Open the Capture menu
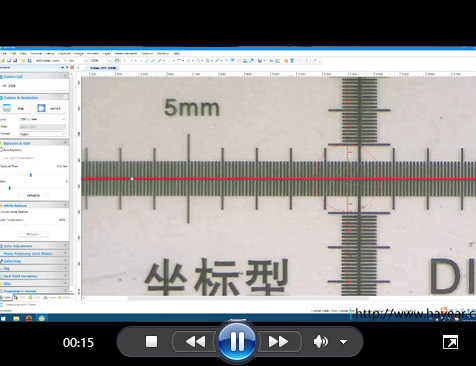Viewport: 476px width, 366px height. [64, 53]
